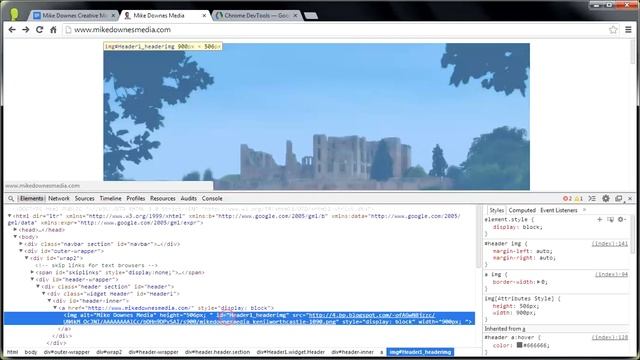
Task: Show the console drawer icon
Action: click(592, 198)
